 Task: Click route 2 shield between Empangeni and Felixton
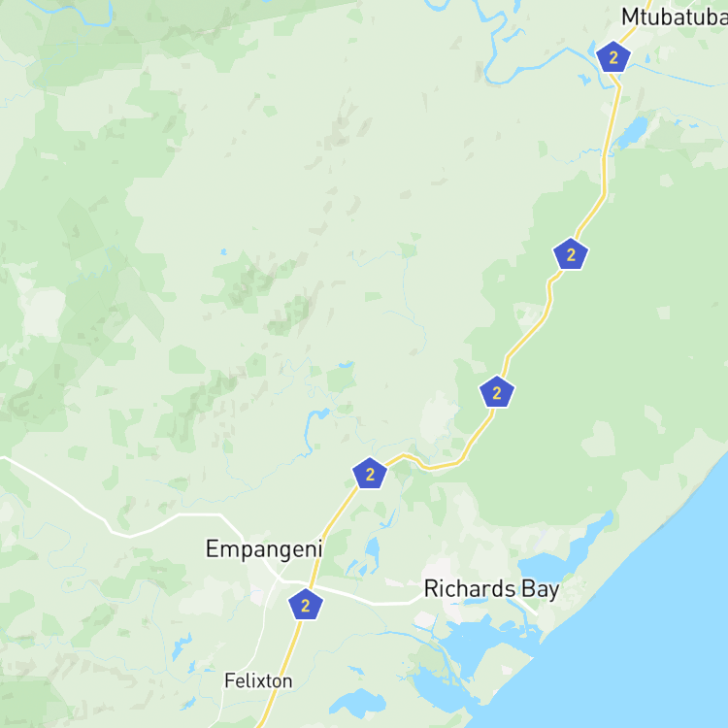click(306, 605)
